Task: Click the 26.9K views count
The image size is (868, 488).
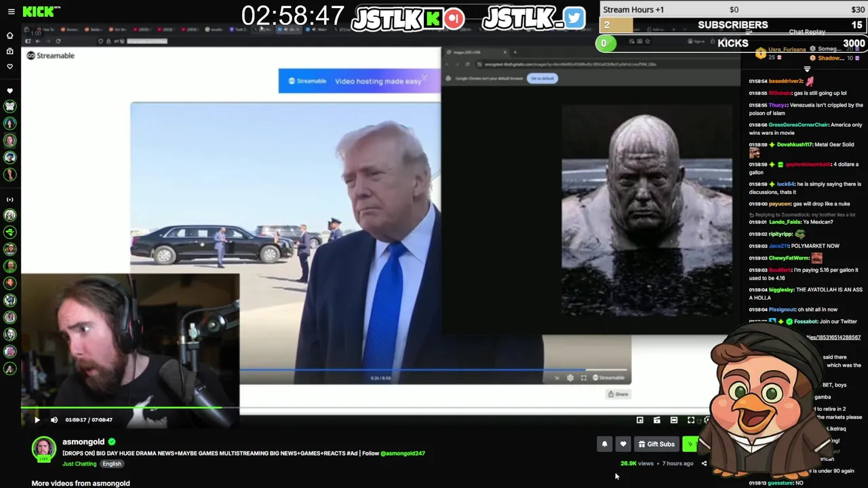Action: pyautogui.click(x=637, y=464)
